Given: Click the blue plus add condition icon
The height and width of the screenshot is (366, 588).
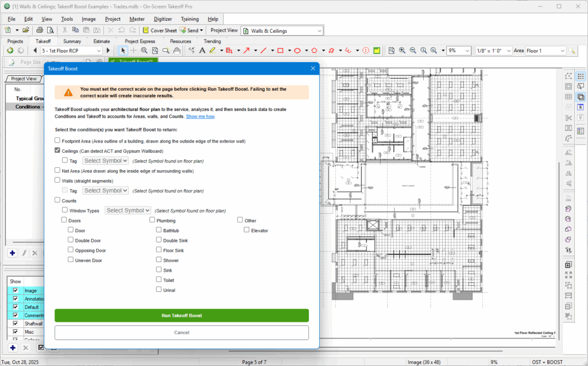Looking at the screenshot, I should 12,253.
